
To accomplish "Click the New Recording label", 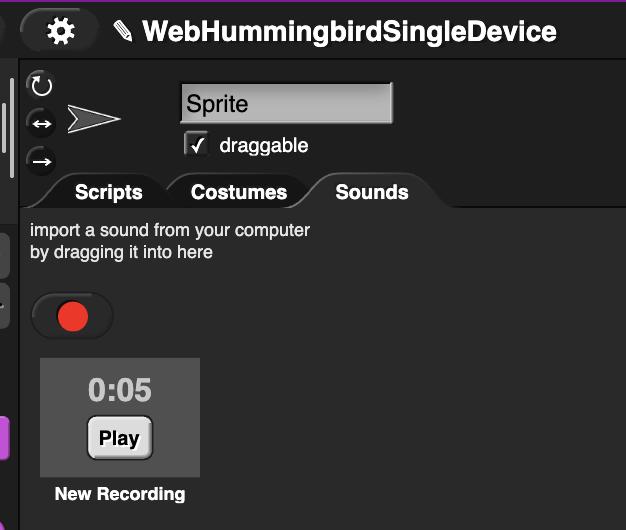I will (120, 494).
